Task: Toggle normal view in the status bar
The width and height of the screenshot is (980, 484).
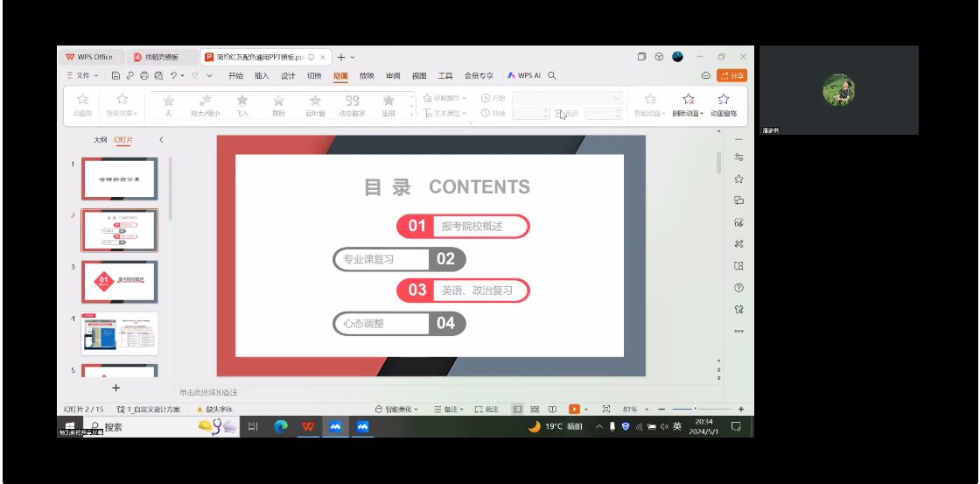Action: coord(517,409)
